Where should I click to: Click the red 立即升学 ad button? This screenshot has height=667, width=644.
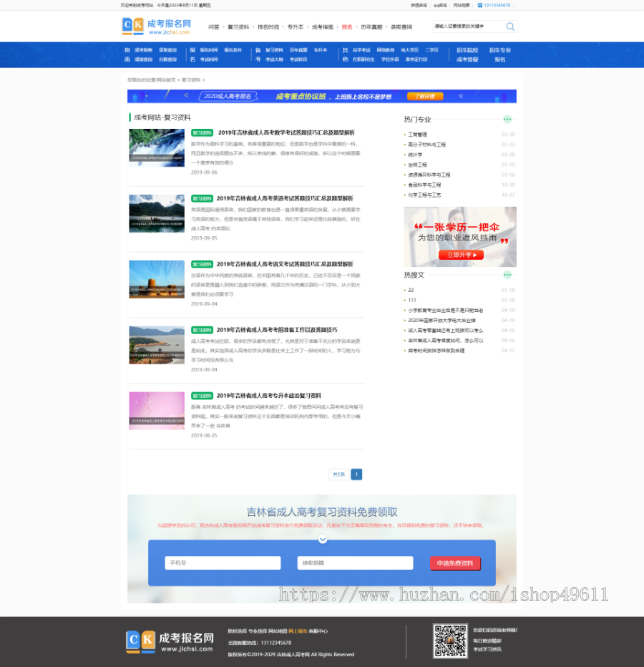(x=460, y=254)
